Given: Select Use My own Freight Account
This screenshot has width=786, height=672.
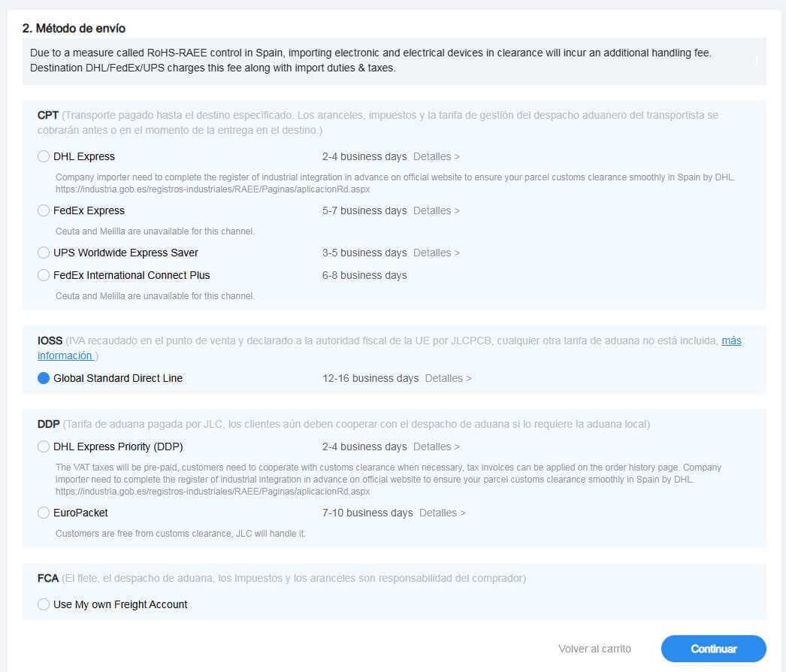Looking at the screenshot, I should click(44, 604).
